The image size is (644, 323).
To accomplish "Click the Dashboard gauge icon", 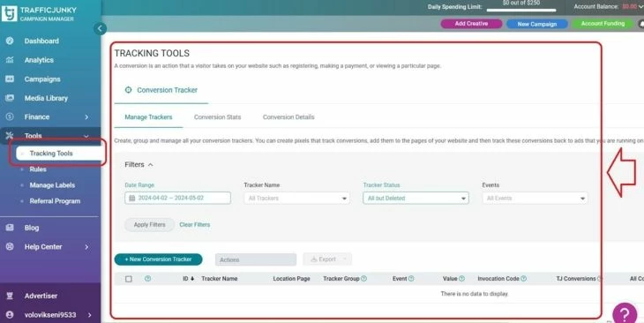I will [x=10, y=41].
